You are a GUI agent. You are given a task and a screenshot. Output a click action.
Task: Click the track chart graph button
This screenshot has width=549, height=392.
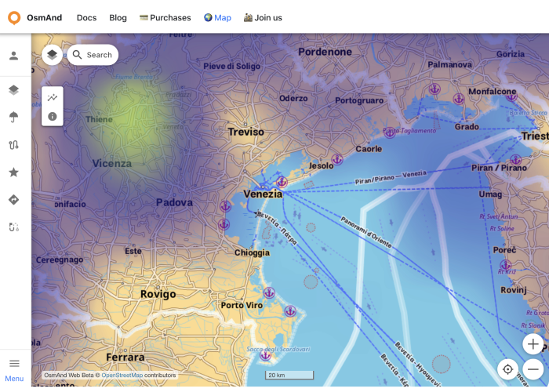pyautogui.click(x=53, y=98)
